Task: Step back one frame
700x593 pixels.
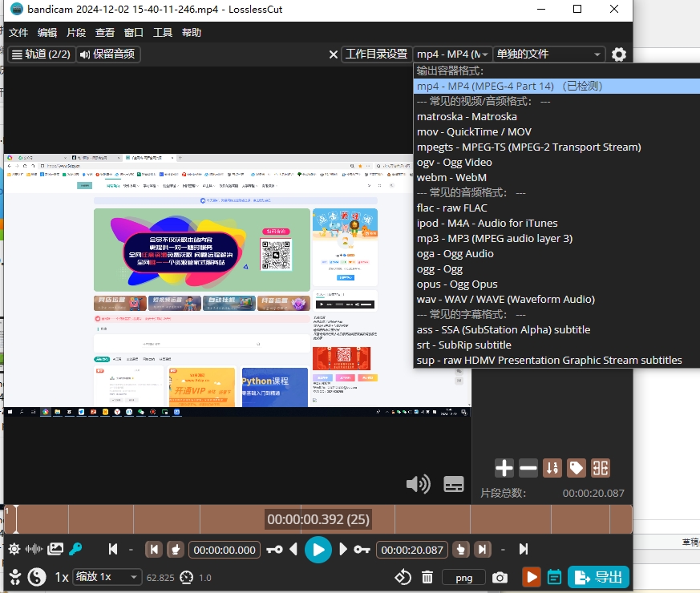Action: pyautogui.click(x=293, y=549)
